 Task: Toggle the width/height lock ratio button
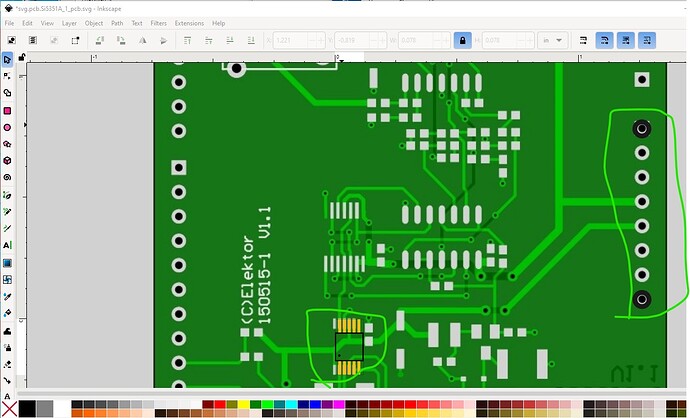tap(463, 40)
